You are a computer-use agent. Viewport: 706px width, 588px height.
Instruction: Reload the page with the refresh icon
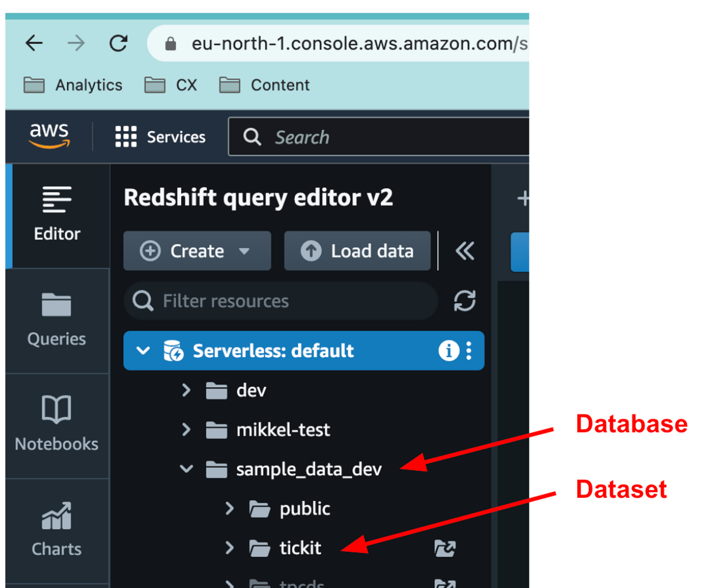tap(118, 43)
